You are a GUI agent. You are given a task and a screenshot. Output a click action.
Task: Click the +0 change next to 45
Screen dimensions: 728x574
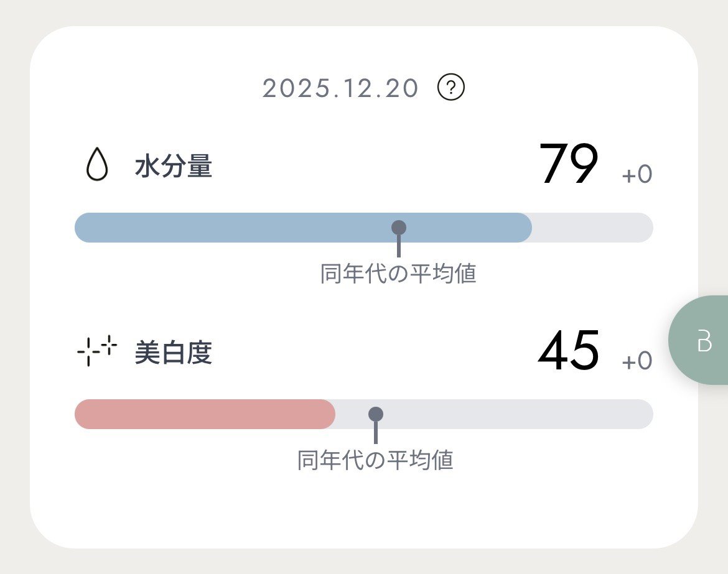click(x=637, y=361)
